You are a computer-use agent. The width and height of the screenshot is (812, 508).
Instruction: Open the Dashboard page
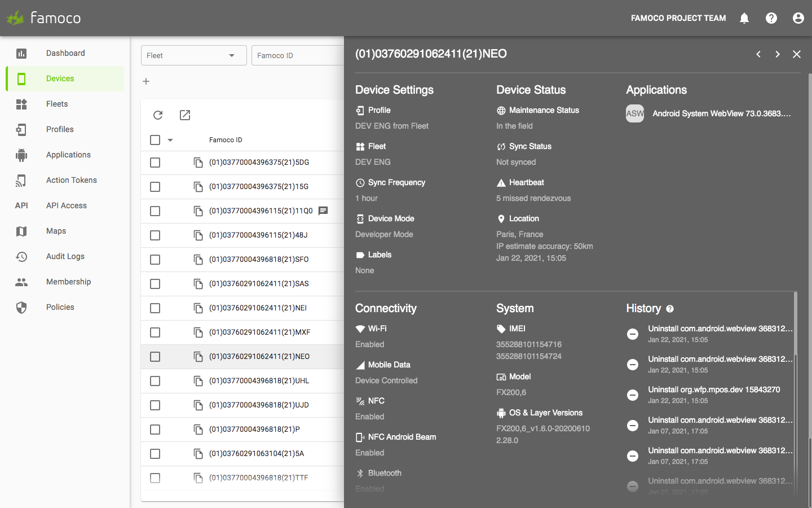(x=65, y=53)
